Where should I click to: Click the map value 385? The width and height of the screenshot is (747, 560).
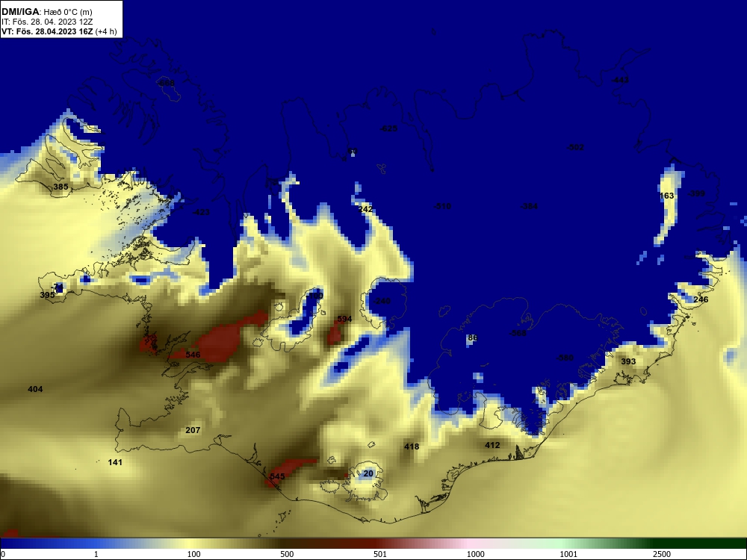(61, 187)
